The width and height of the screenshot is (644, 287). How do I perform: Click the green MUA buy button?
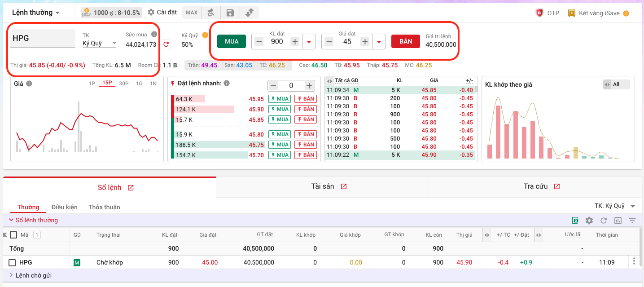(x=232, y=41)
